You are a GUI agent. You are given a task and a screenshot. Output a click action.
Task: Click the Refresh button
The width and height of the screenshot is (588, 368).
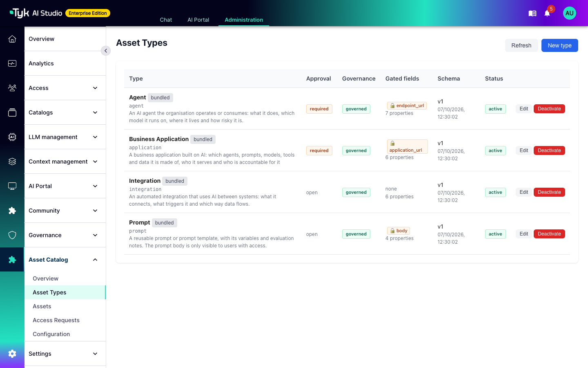521,45
